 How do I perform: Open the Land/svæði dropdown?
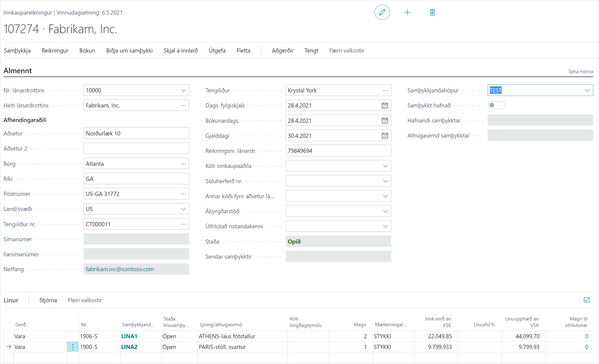click(183, 209)
